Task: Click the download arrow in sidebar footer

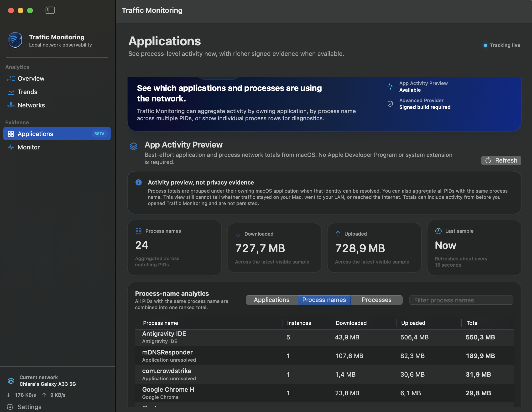Action: tap(9, 395)
